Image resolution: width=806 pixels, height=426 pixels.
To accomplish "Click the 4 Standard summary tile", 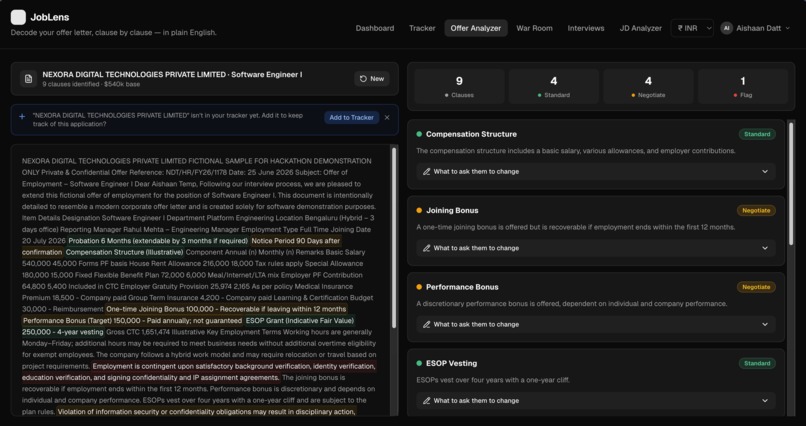I will pyautogui.click(x=554, y=86).
